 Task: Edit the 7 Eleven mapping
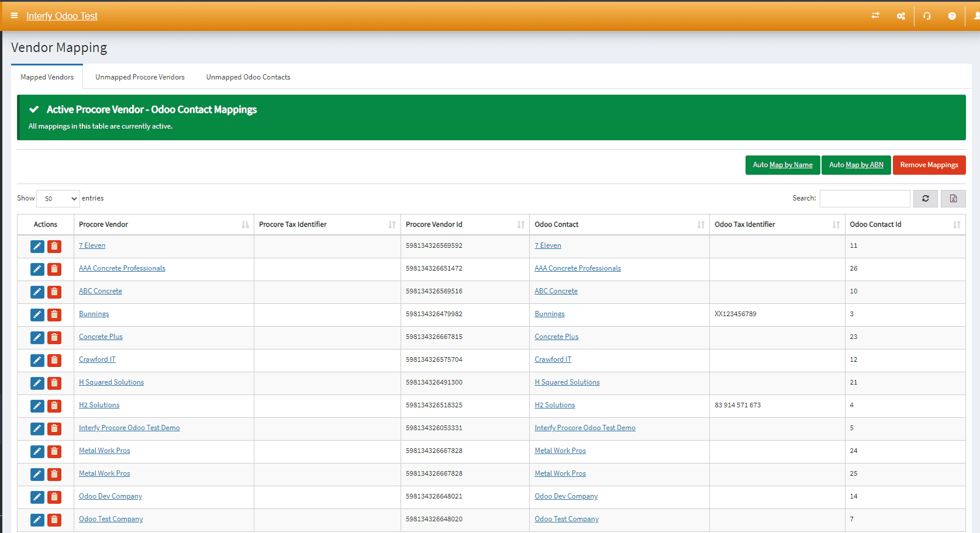pos(37,247)
